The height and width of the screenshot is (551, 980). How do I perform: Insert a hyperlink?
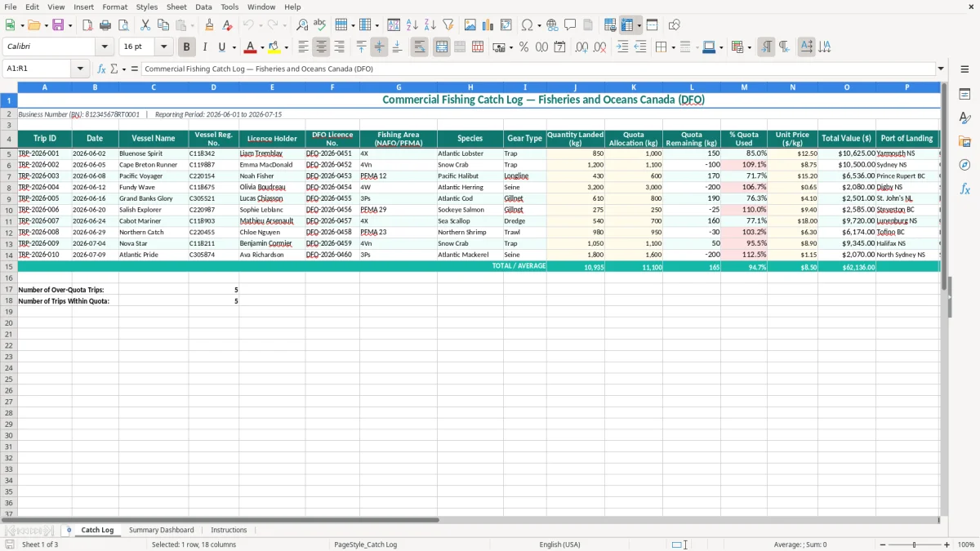pyautogui.click(x=552, y=25)
